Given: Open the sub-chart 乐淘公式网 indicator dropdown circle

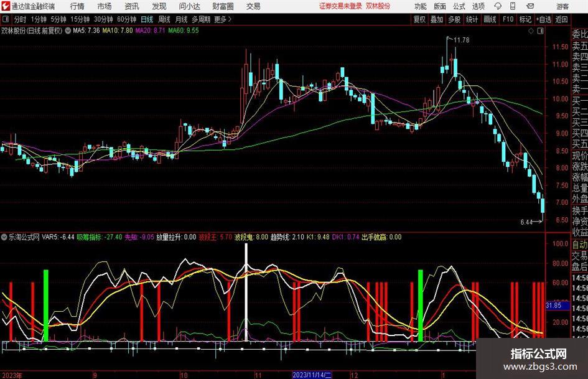Looking at the screenshot, I should (4, 236).
